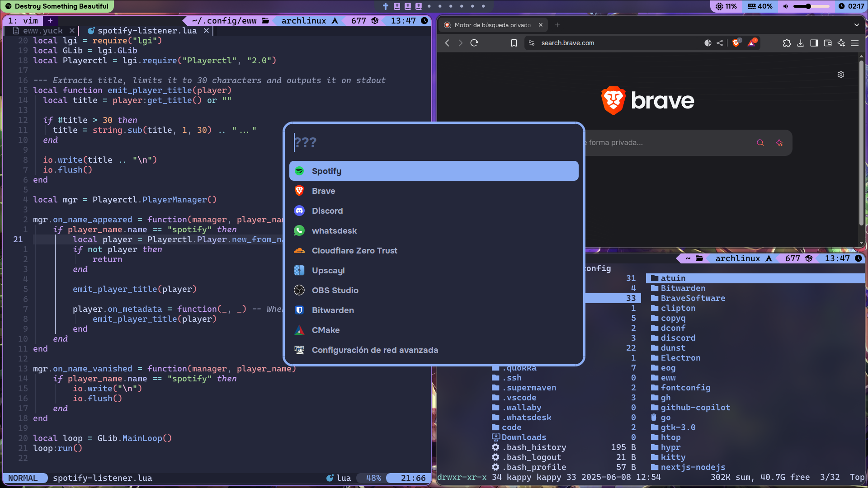Select OBS Studio launcher entry
The height and width of the screenshot is (488, 868).
point(335,291)
